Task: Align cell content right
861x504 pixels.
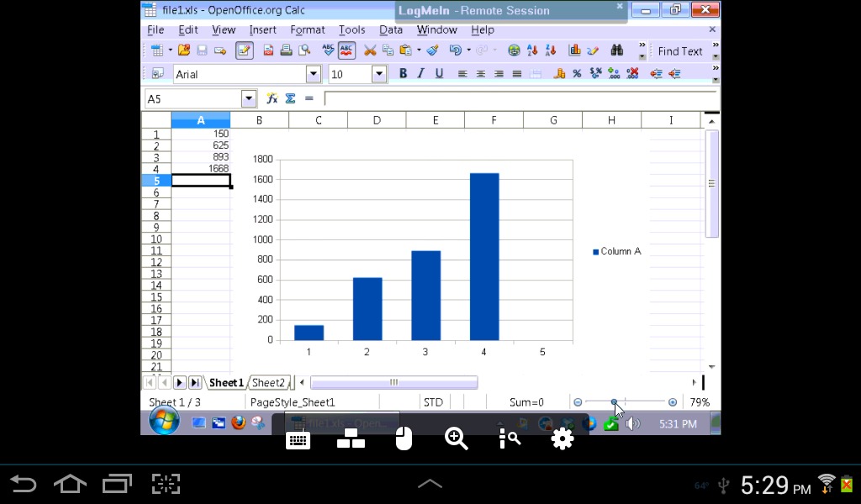Action: [499, 74]
